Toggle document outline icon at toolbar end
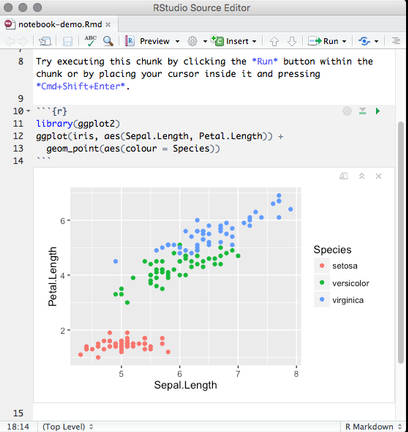Image resolution: width=408 pixels, height=432 pixels. tap(396, 41)
